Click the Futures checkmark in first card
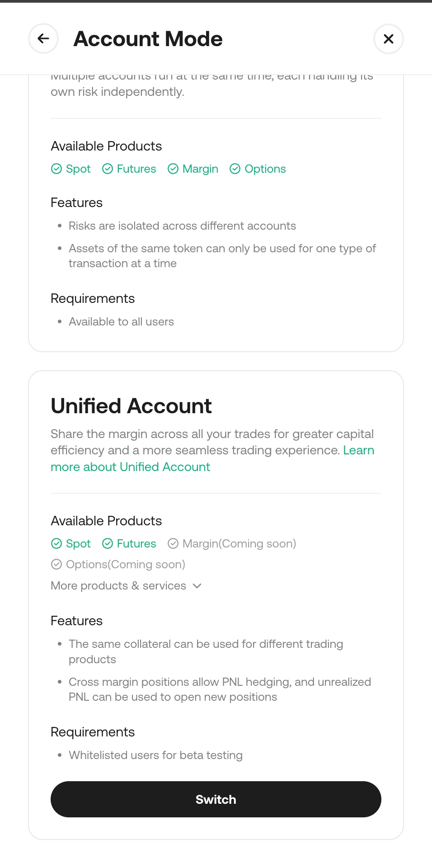432x868 pixels. pyautogui.click(x=108, y=169)
